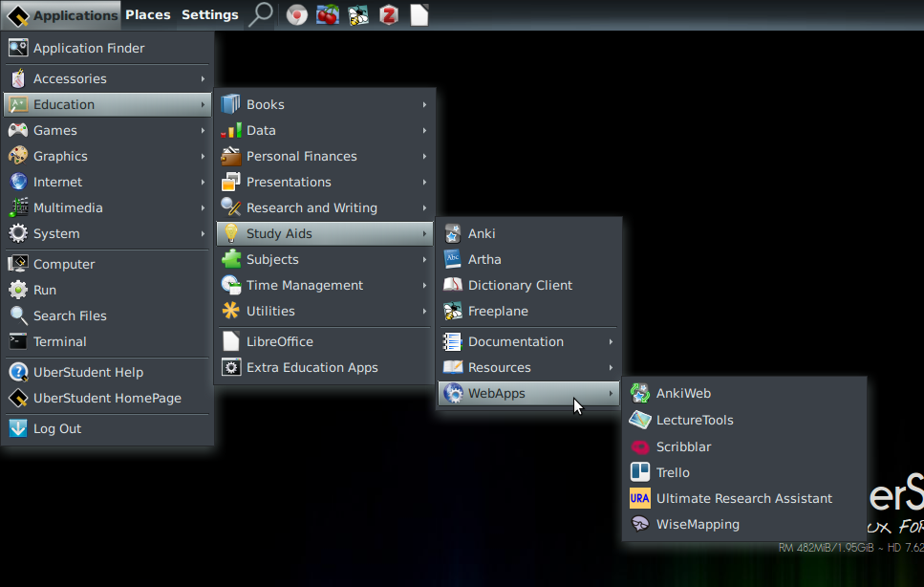Expand the Resources submenu
Viewport: 924px width, 587px height.
tap(500, 367)
